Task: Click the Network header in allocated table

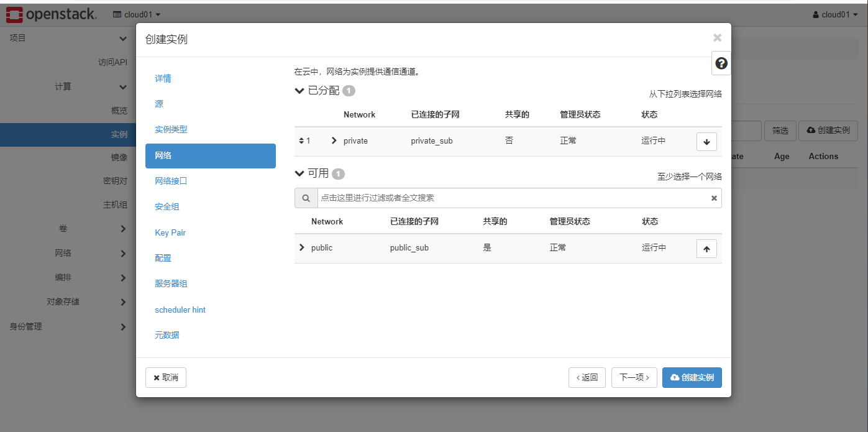Action: 359,114
